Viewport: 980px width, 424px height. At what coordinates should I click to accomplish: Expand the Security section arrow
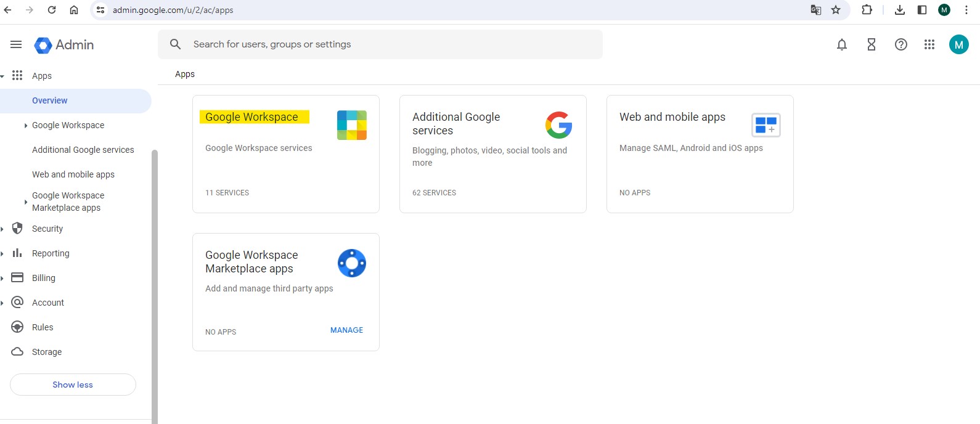click(2, 229)
